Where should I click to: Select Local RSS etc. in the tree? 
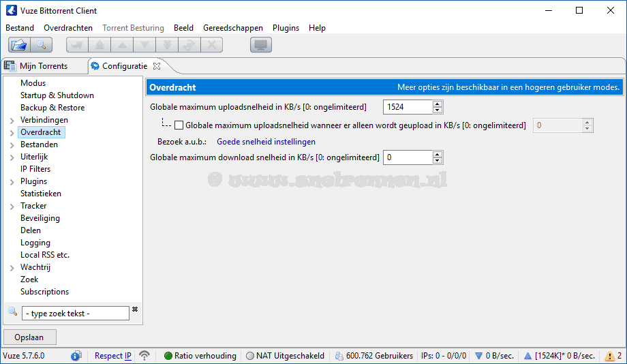click(45, 255)
